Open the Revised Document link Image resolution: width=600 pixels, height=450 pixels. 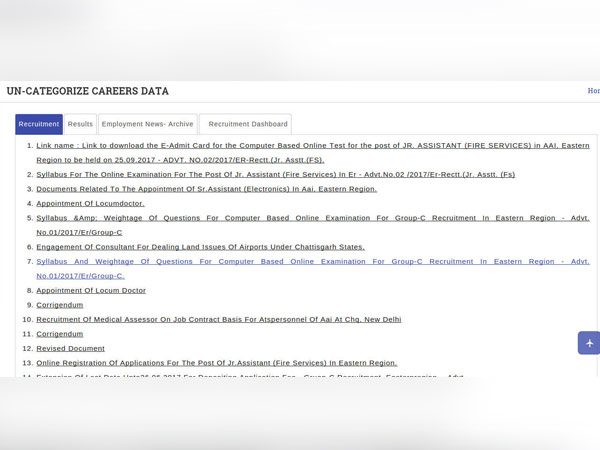(x=70, y=349)
